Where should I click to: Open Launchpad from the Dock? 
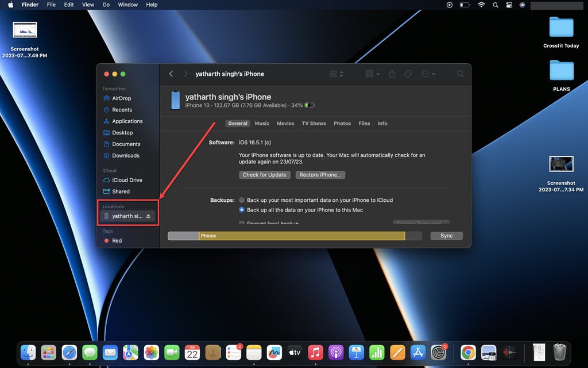(x=48, y=352)
